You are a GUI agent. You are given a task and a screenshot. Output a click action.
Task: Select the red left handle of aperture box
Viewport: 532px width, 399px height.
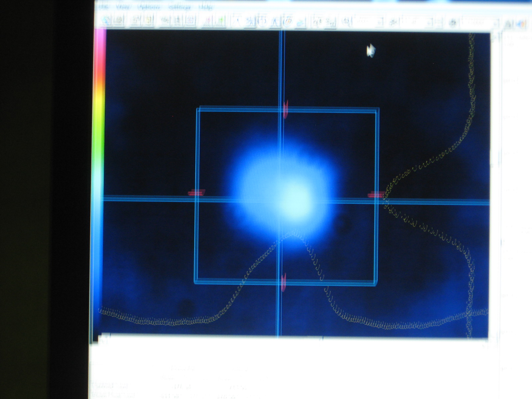(196, 193)
